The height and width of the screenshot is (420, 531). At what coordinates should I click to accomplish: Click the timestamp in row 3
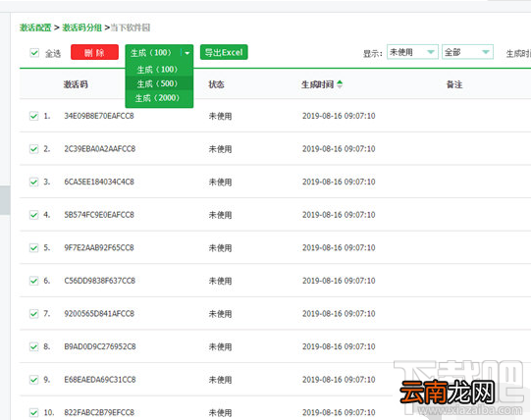click(x=339, y=182)
